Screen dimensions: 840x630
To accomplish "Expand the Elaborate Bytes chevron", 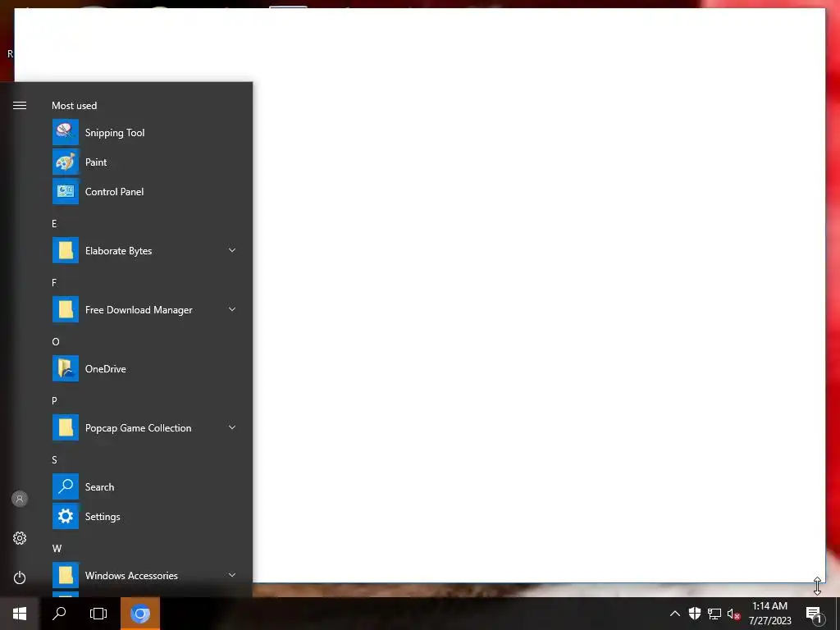I will click(232, 250).
